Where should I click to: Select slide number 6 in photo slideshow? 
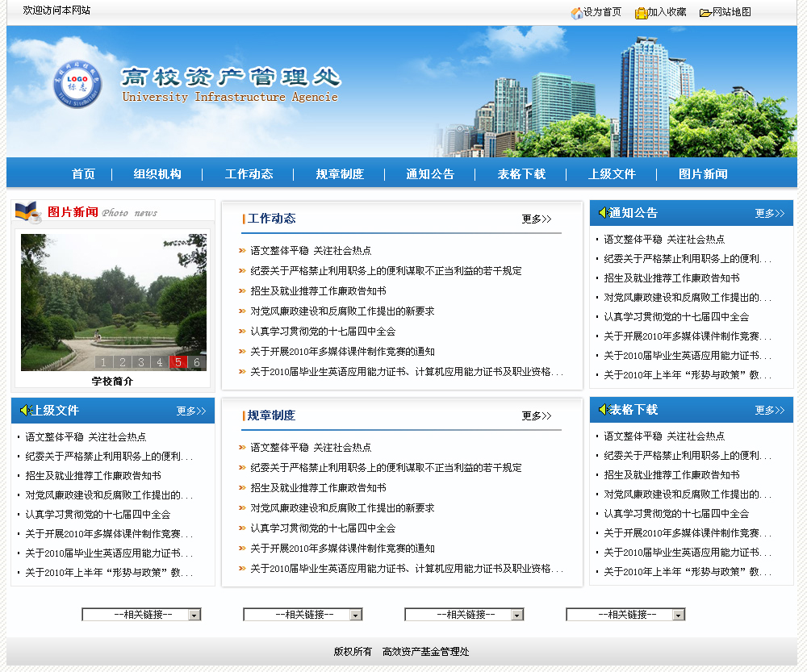pyautogui.click(x=197, y=362)
